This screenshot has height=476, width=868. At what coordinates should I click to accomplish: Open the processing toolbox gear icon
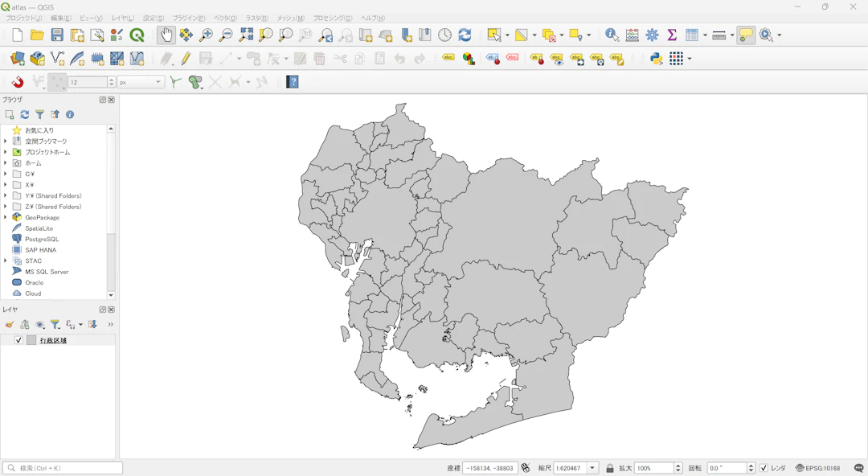(x=652, y=35)
